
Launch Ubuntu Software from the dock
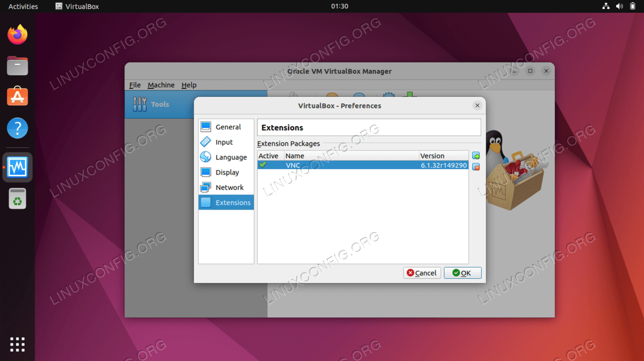18,97
